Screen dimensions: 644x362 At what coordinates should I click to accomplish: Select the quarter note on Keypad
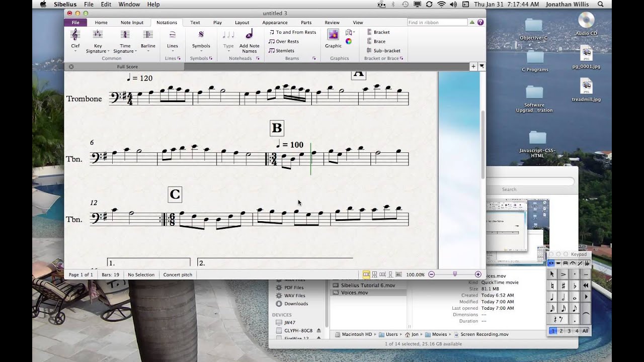tap(552, 297)
